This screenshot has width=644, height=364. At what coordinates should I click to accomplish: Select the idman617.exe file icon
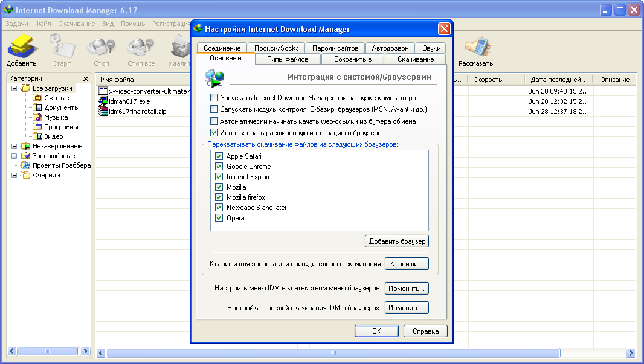point(103,101)
